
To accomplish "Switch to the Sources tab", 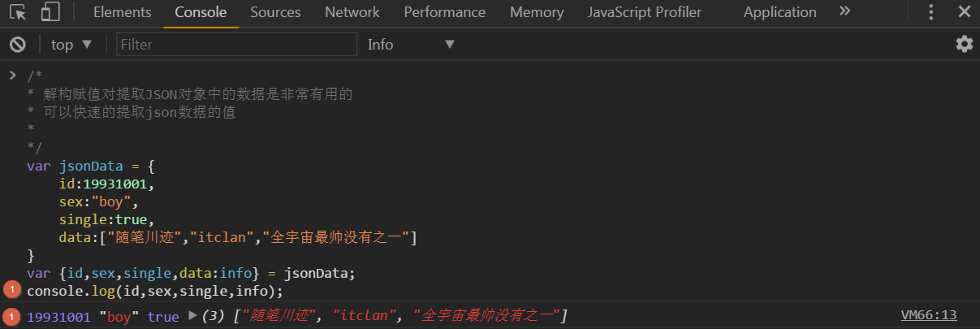I will (x=275, y=12).
